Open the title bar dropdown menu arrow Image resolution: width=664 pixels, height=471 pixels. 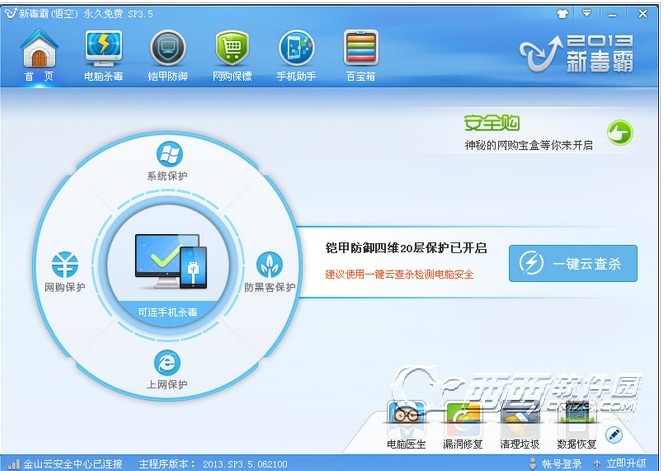click(x=587, y=14)
